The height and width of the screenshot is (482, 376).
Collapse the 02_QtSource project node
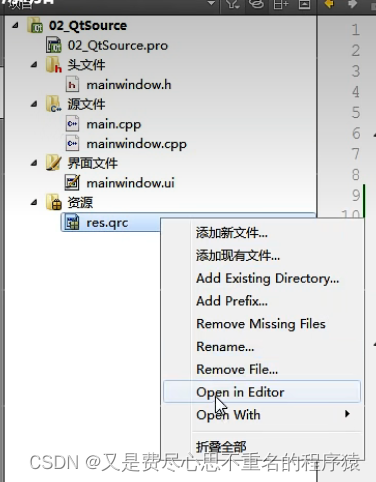coord(15,25)
